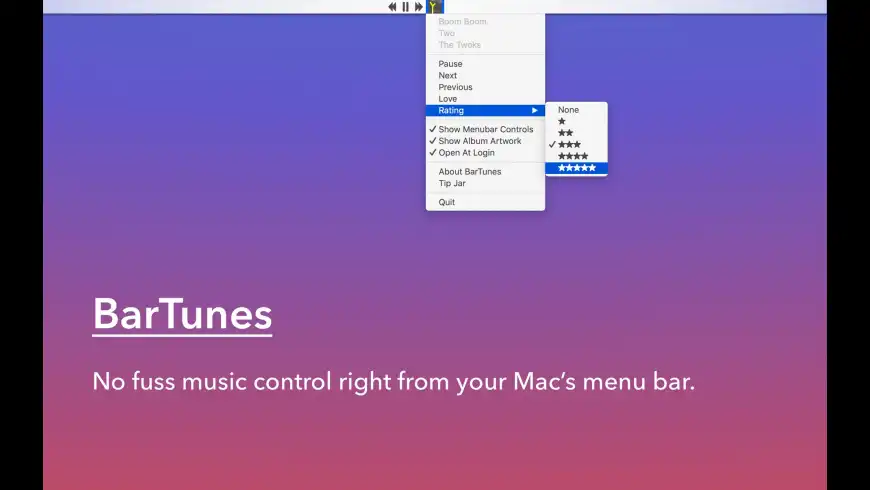
Task: Toggle Show Menubar Controls option
Action: tap(485, 129)
